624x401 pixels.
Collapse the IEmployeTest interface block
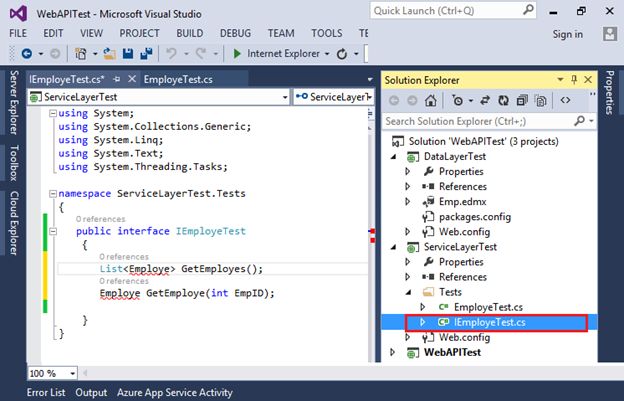click(x=53, y=231)
